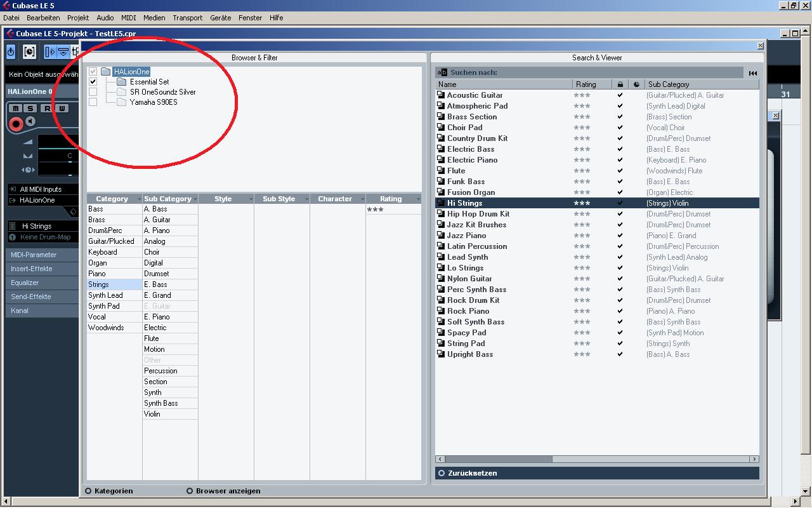This screenshot has width=812, height=508.
Task: Arm the red record-enable button
Action: click(16, 123)
